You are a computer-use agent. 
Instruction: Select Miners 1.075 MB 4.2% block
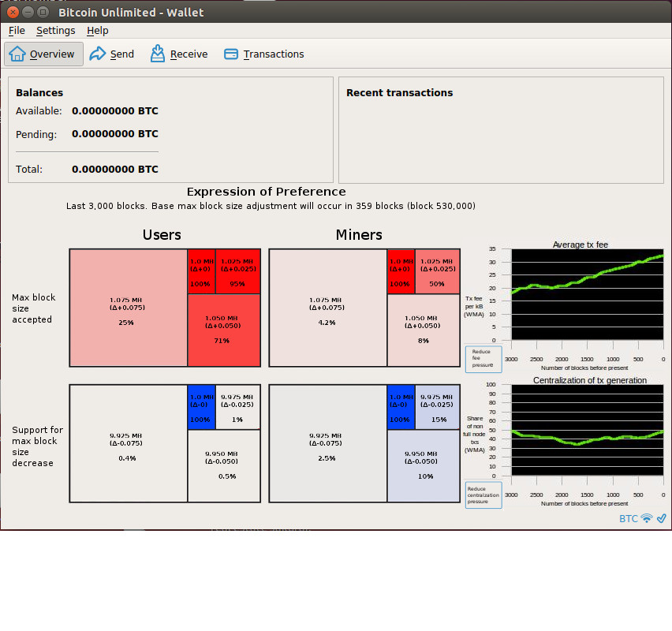pyautogui.click(x=328, y=308)
